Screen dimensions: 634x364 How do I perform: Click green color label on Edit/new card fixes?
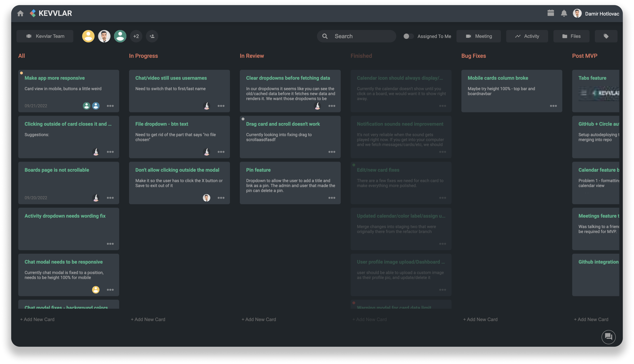tap(354, 165)
